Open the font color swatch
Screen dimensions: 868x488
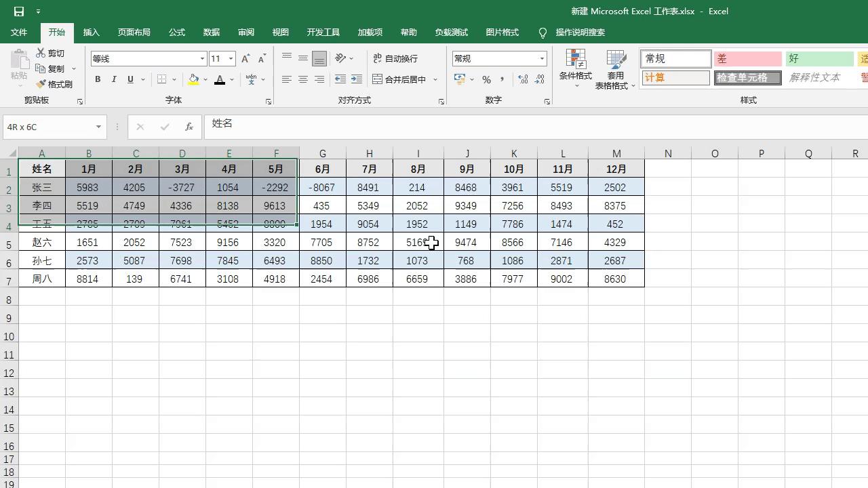(220, 79)
